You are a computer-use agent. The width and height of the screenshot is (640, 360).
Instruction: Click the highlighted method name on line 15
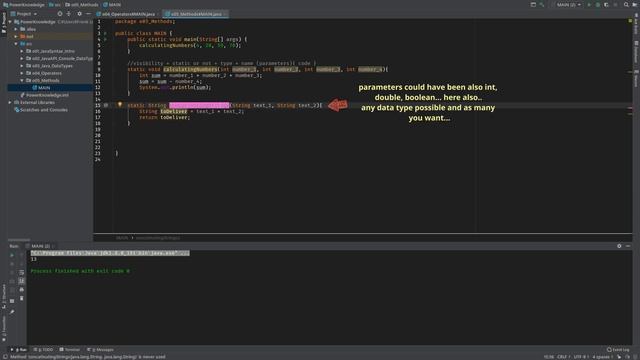(x=199, y=105)
